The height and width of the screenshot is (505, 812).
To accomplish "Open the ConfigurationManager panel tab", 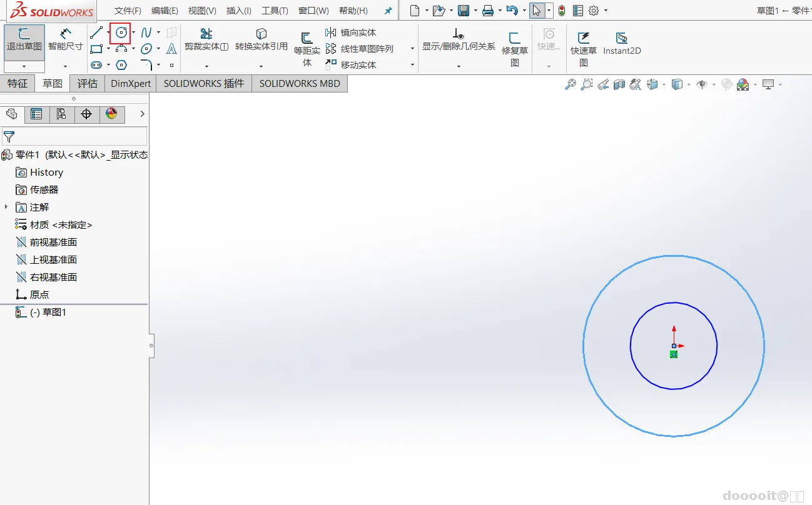I will [61, 114].
